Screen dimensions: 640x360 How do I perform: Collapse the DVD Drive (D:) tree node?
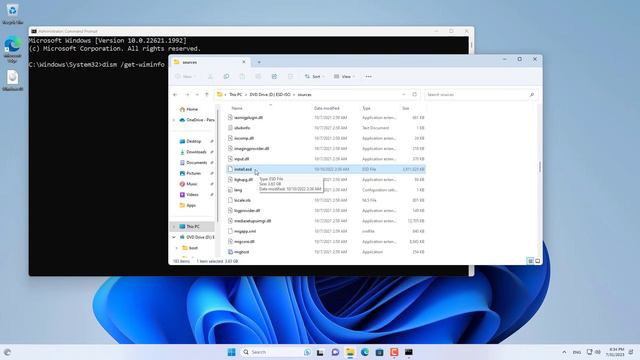tap(174, 237)
